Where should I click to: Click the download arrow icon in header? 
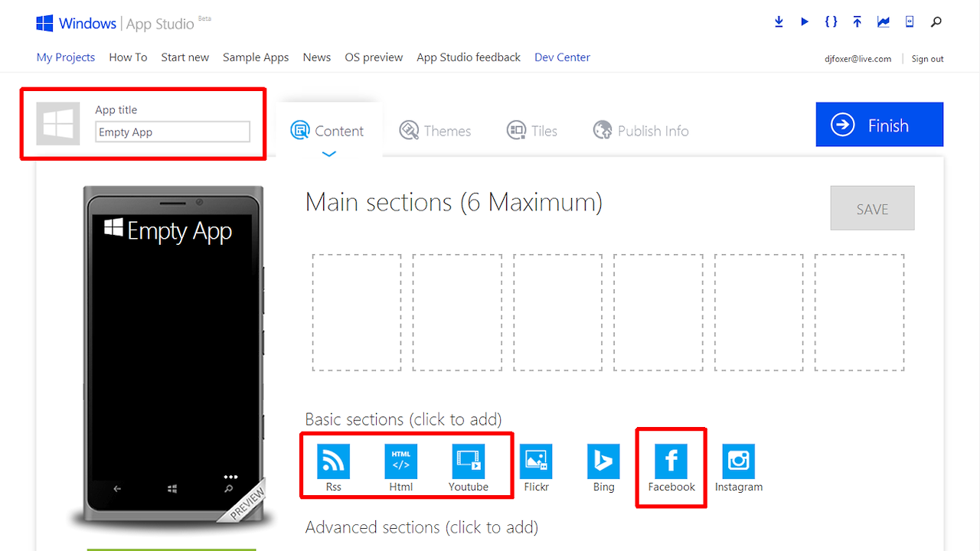click(x=779, y=22)
